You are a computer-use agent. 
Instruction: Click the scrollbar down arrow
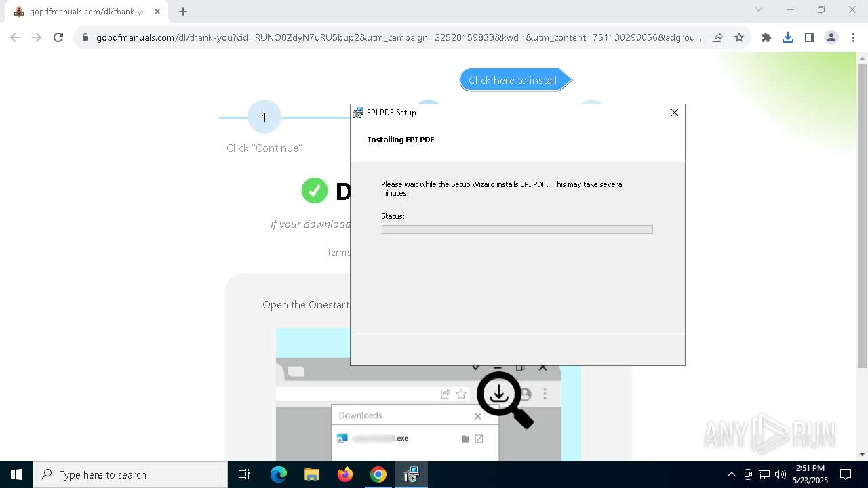click(862, 455)
